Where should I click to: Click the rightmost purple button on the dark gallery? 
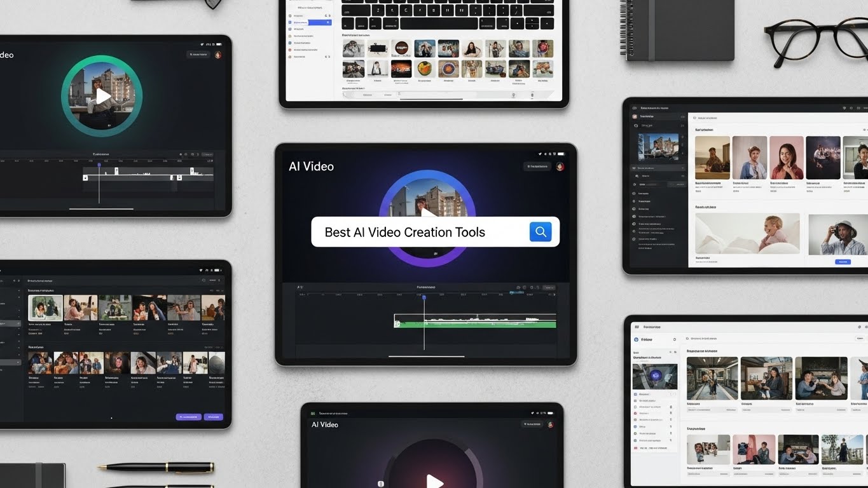213,417
